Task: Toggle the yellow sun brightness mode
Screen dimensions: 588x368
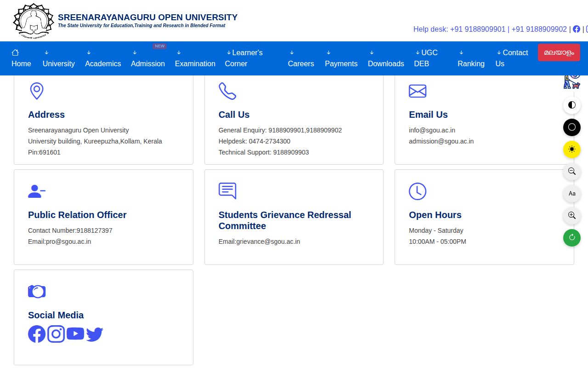Action: tap(572, 149)
